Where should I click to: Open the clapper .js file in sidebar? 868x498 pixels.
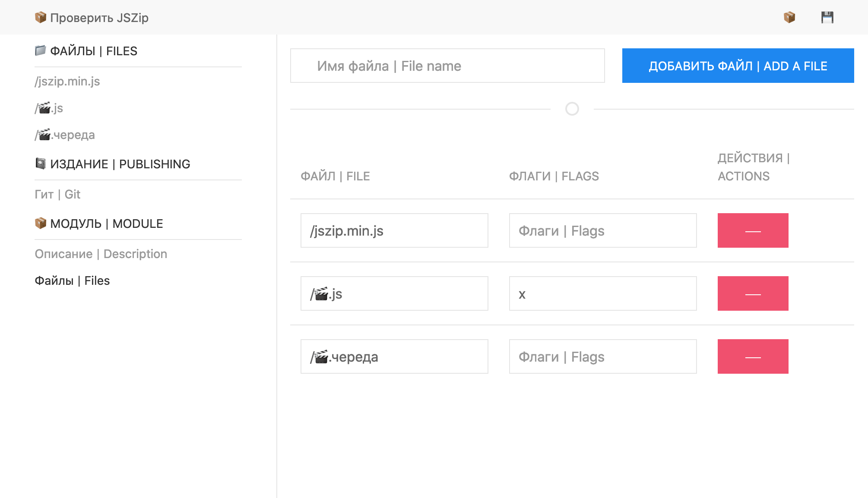tap(49, 108)
